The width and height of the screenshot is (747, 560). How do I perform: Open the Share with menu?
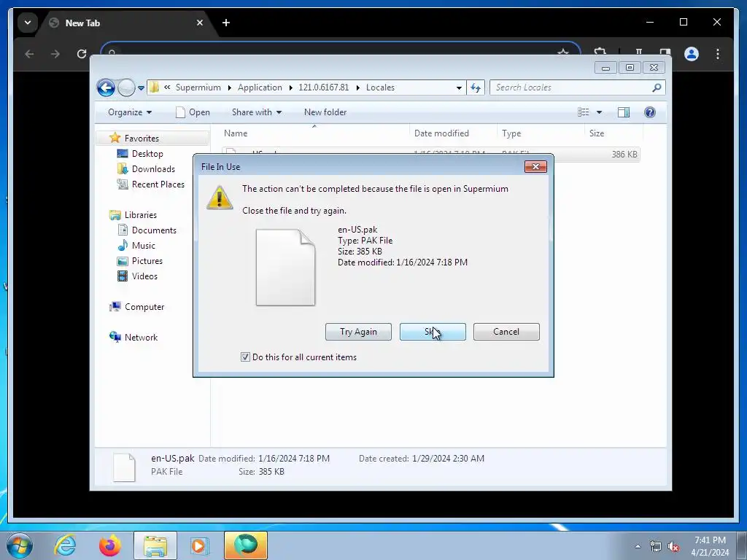click(x=257, y=112)
